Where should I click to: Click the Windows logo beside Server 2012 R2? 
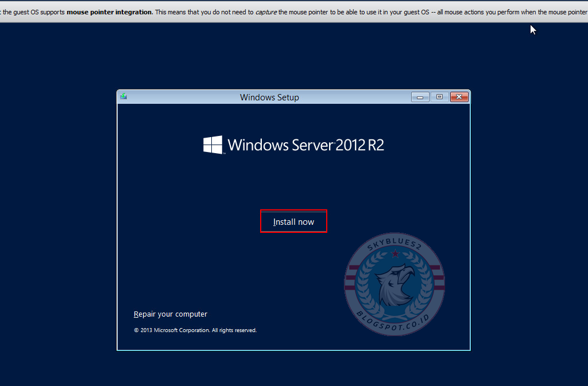213,145
